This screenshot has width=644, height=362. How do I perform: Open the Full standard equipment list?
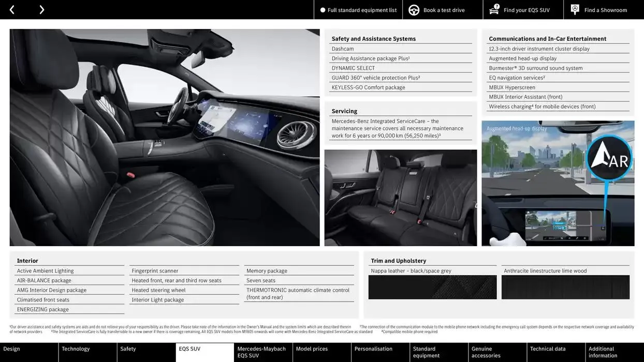(358, 9)
